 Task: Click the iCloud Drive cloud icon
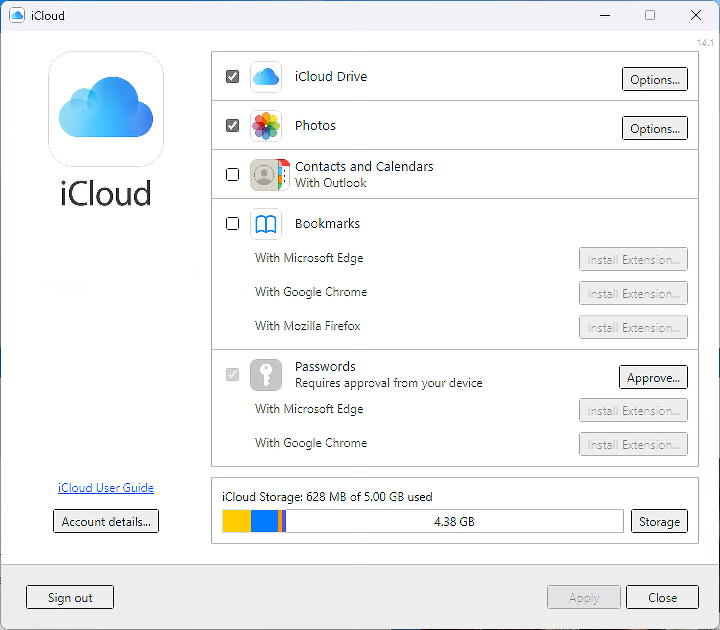point(266,77)
